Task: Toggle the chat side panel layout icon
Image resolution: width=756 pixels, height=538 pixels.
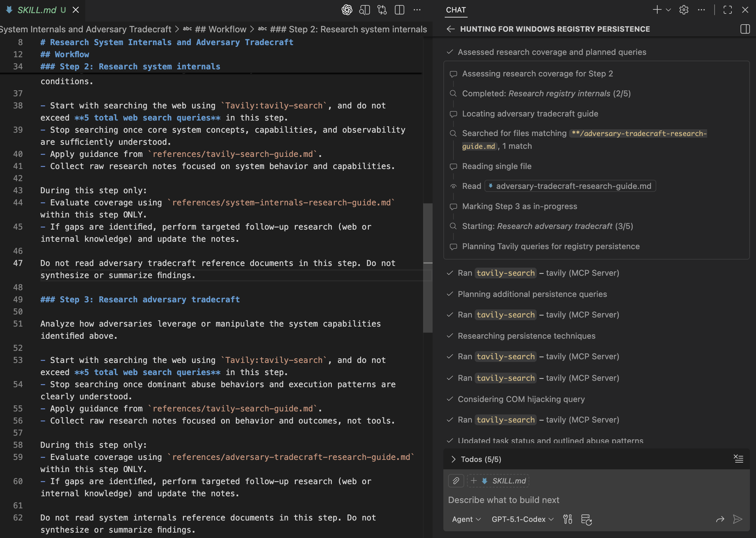Action: pos(745,29)
